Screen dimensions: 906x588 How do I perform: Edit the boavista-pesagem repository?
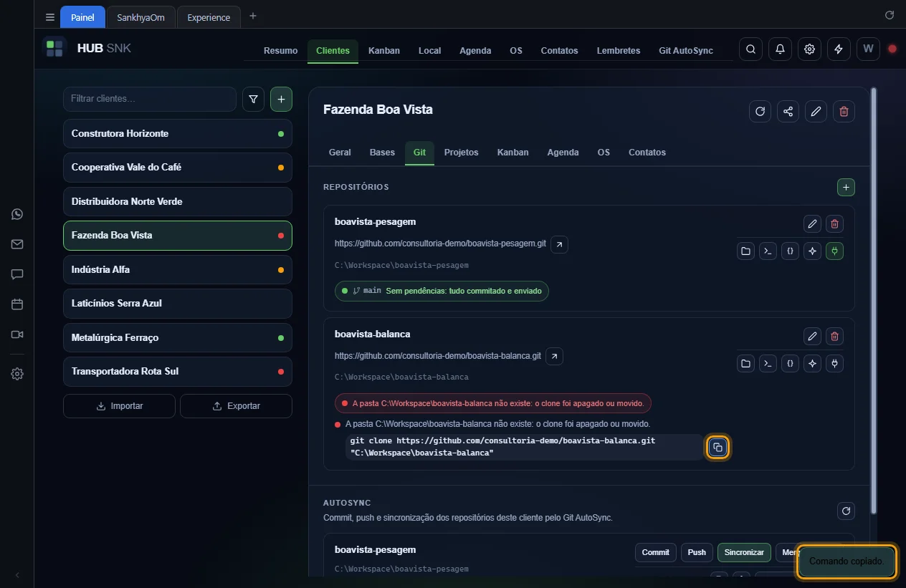coord(812,224)
